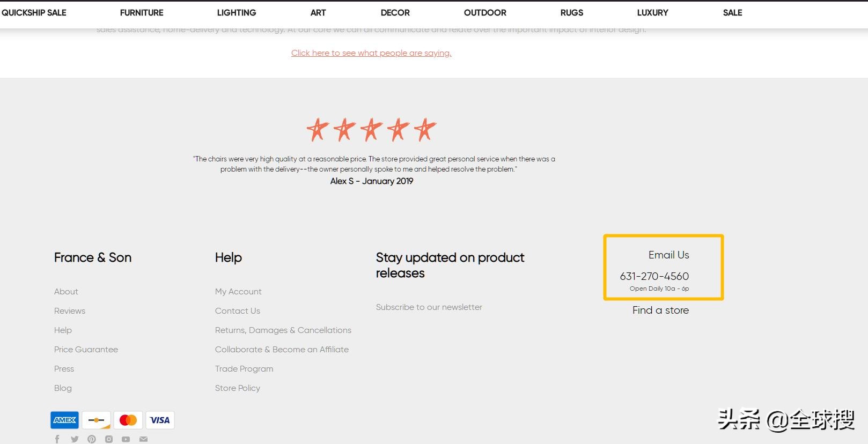Click Subscribe to our newsletter
Image resolution: width=868 pixels, height=444 pixels.
pyautogui.click(x=429, y=307)
